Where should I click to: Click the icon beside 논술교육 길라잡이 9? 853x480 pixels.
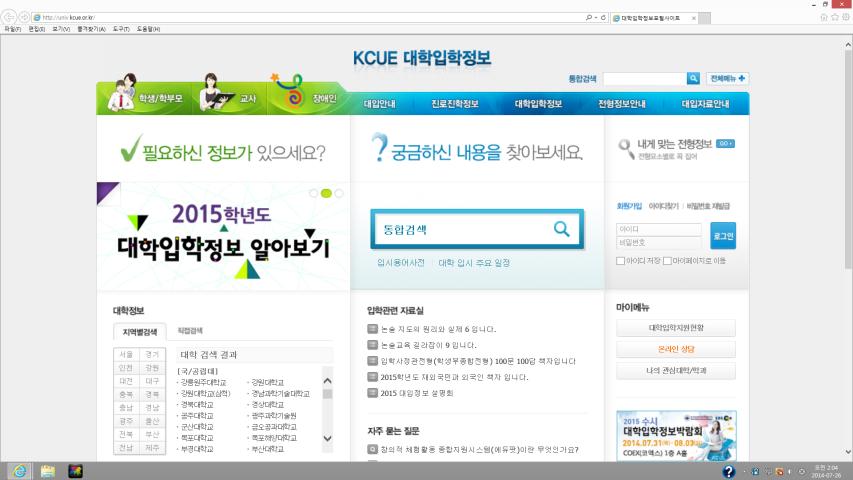pyautogui.click(x=373, y=344)
